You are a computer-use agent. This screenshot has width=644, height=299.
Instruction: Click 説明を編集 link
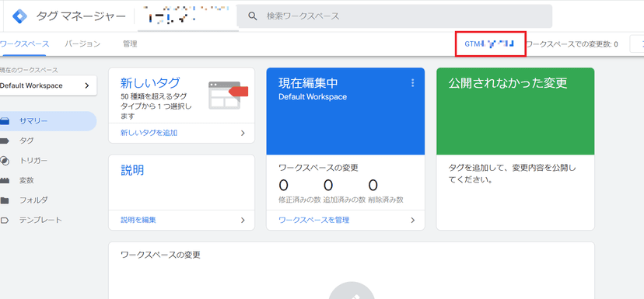pos(138,221)
